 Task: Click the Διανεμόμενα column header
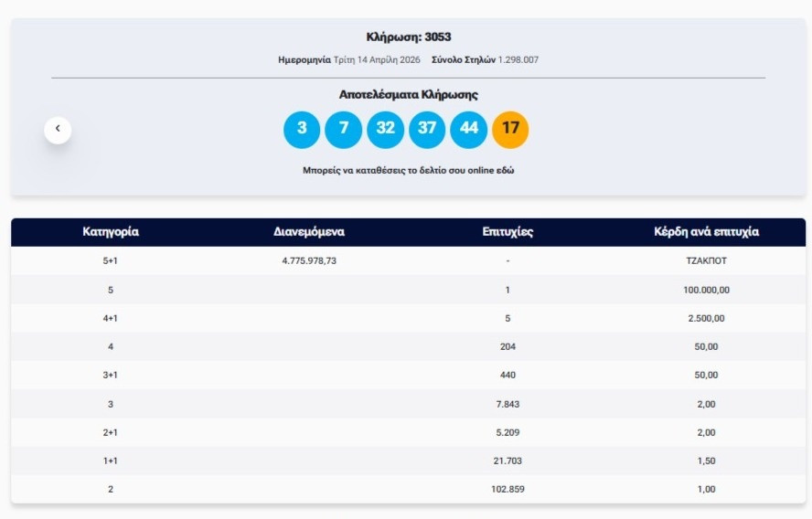click(309, 232)
